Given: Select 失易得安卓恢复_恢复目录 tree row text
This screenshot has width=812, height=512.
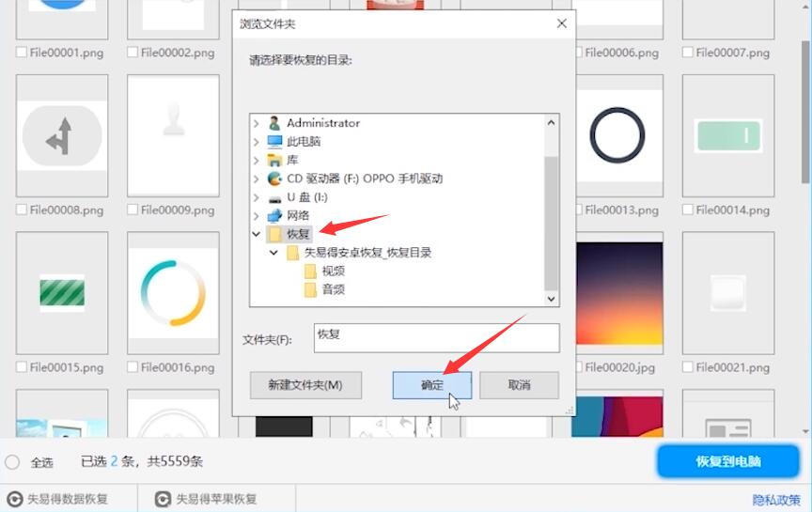Looking at the screenshot, I should (x=367, y=253).
